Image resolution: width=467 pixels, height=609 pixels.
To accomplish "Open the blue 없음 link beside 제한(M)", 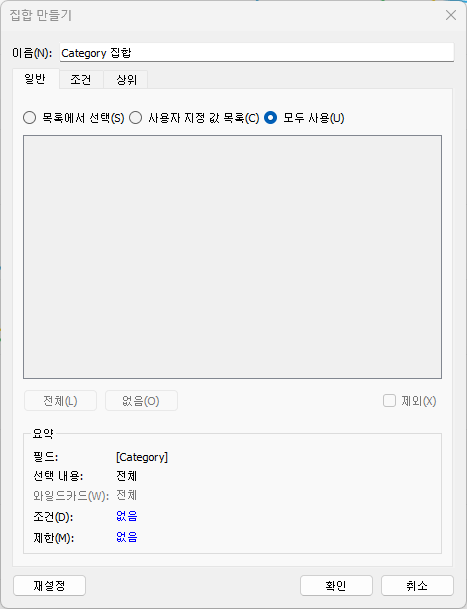I will [x=127, y=537].
